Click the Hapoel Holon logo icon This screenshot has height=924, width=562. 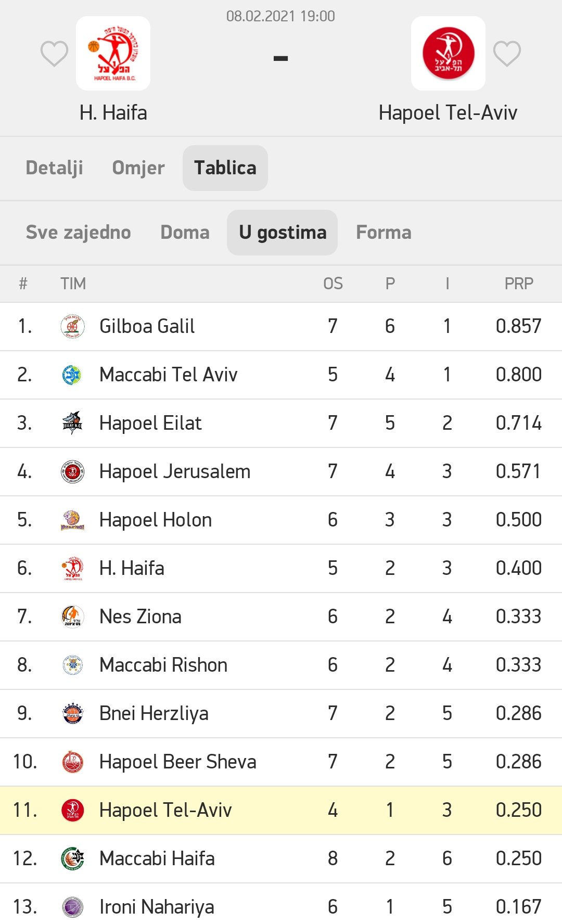72,520
